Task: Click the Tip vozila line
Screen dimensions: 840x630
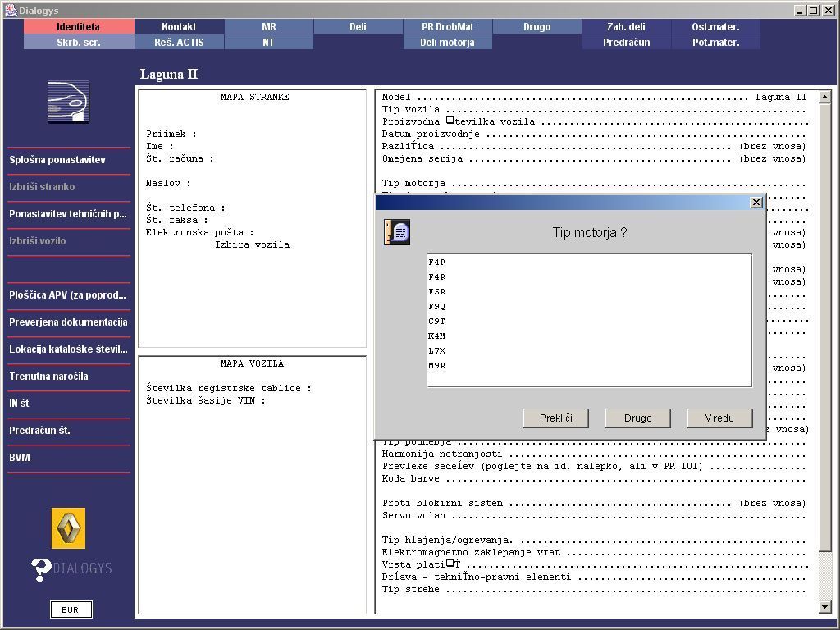Action: [x=594, y=109]
